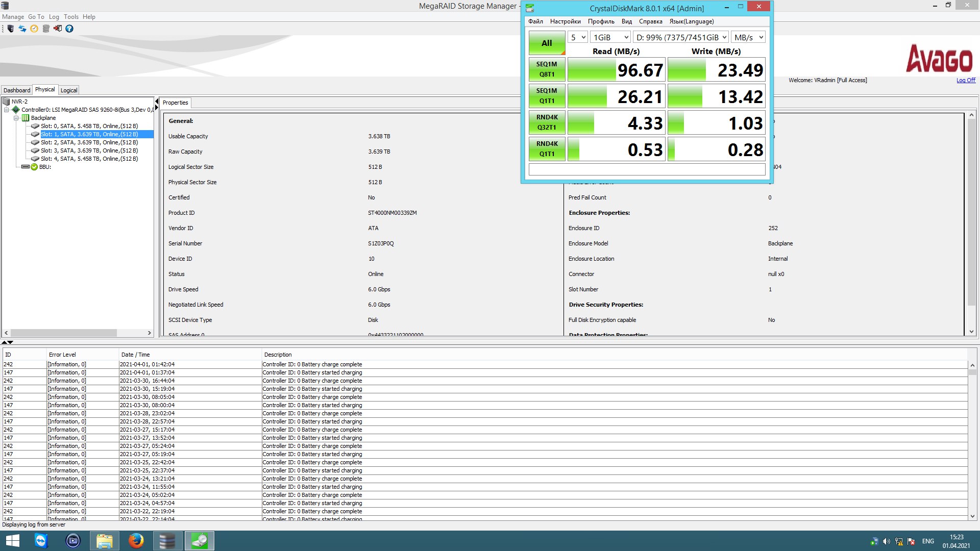This screenshot has height=551, width=980.
Task: Click the greyed disk stack toolbar icon
Action: tap(46, 29)
